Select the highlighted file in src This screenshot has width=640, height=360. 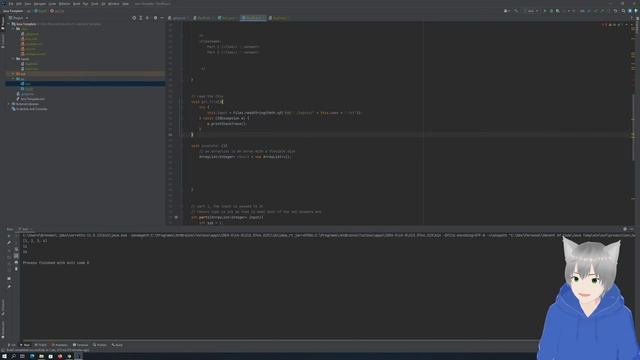click(x=85, y=84)
